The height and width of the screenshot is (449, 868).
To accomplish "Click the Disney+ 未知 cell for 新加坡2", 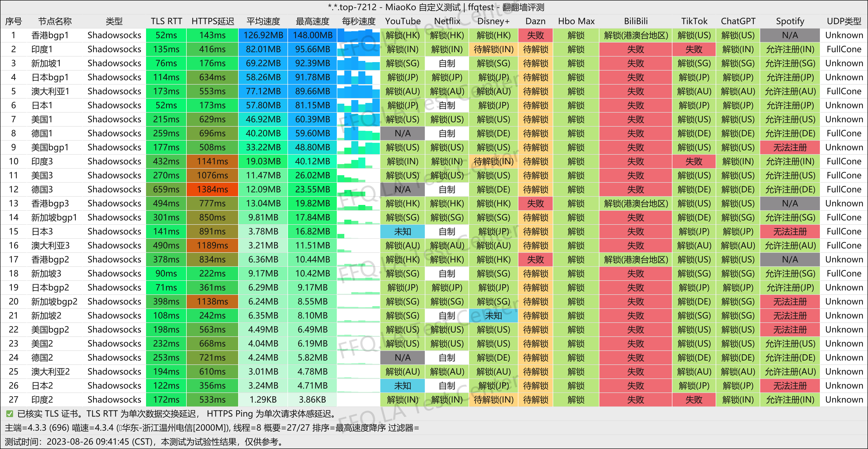I will (x=493, y=316).
